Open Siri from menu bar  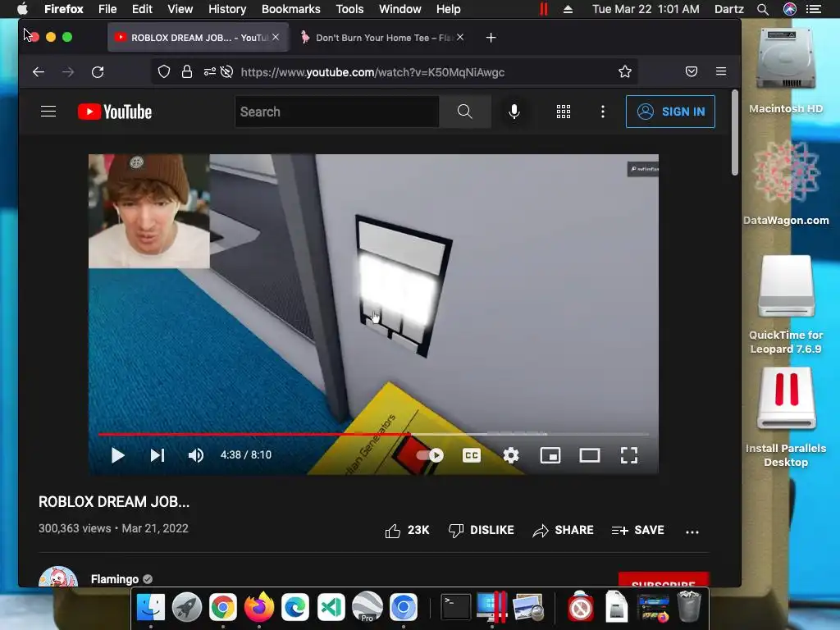790,9
